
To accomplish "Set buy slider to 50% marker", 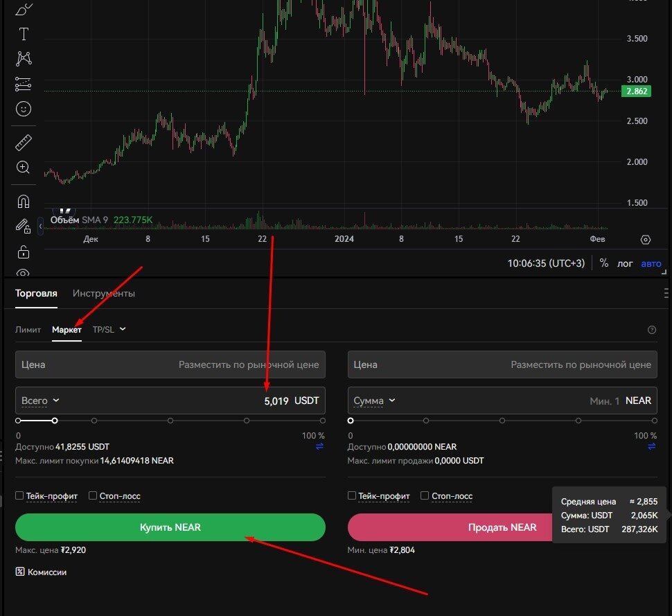I will pos(170,421).
